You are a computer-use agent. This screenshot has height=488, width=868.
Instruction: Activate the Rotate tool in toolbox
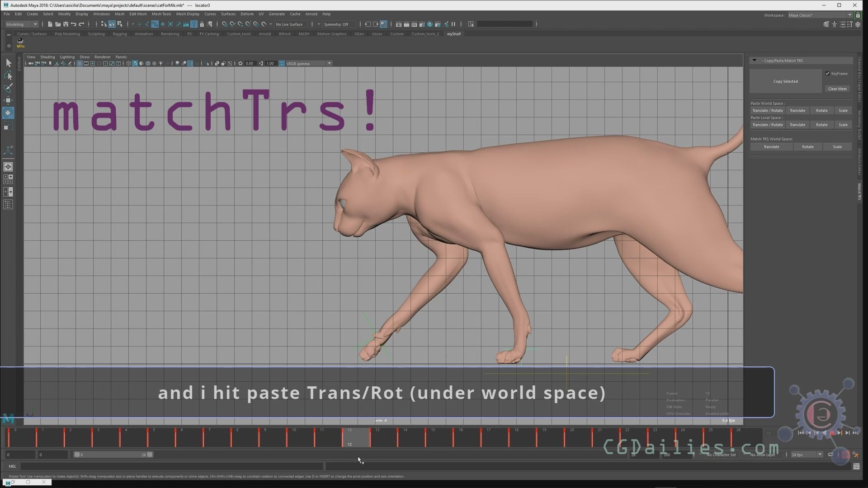(8, 113)
